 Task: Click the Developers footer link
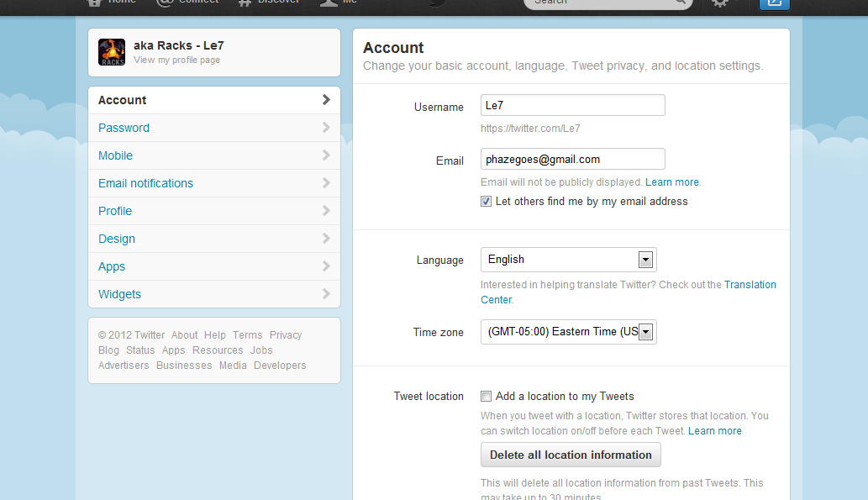coord(280,366)
